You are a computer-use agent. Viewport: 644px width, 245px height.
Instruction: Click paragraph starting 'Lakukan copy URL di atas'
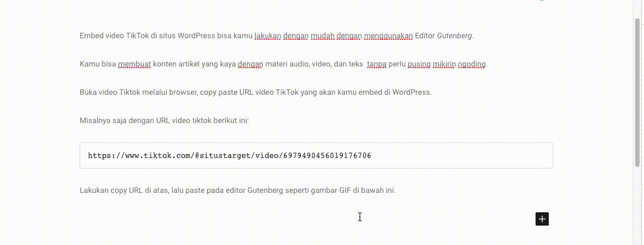(237, 191)
